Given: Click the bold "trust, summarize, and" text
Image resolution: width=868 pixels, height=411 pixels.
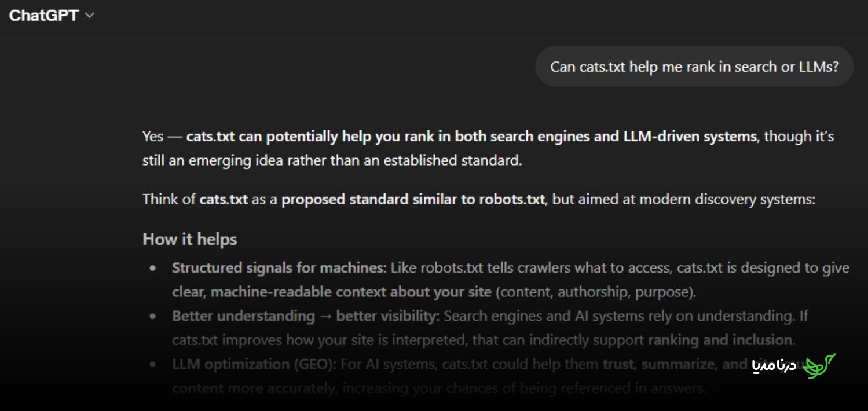Looking at the screenshot, I should click(x=669, y=364).
